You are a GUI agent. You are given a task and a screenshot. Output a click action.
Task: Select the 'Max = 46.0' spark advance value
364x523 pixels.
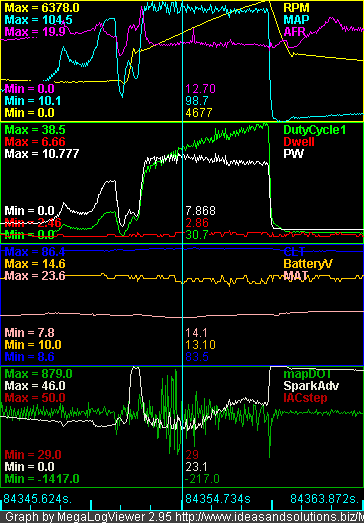[35, 386]
